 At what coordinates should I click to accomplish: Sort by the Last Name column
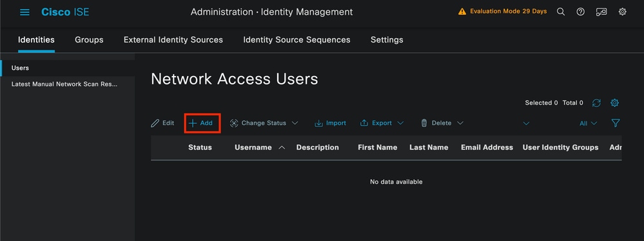click(x=429, y=148)
